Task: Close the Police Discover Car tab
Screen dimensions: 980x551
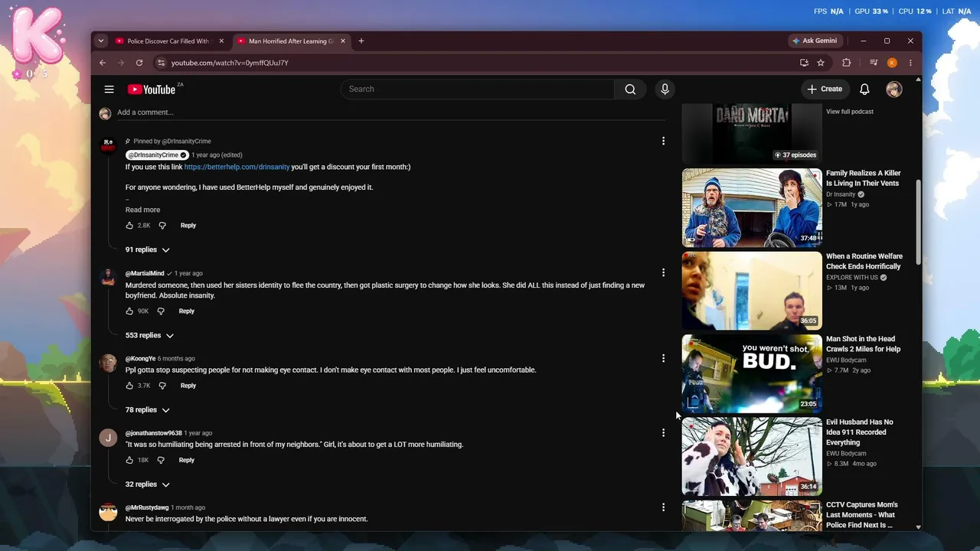Action: click(x=222, y=41)
